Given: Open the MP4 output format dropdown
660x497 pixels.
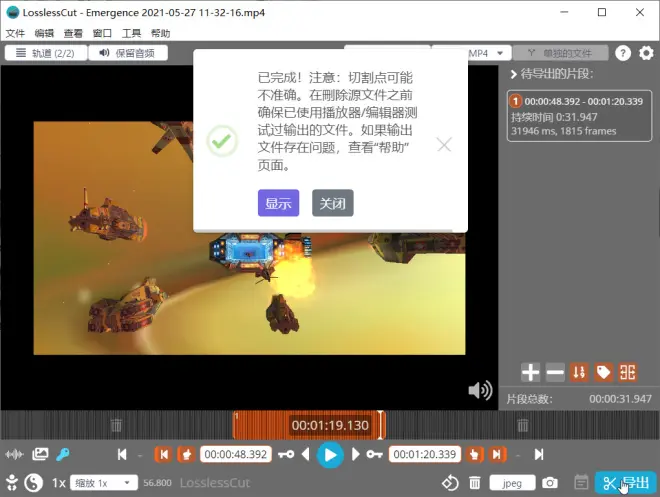Looking at the screenshot, I should click(488, 53).
